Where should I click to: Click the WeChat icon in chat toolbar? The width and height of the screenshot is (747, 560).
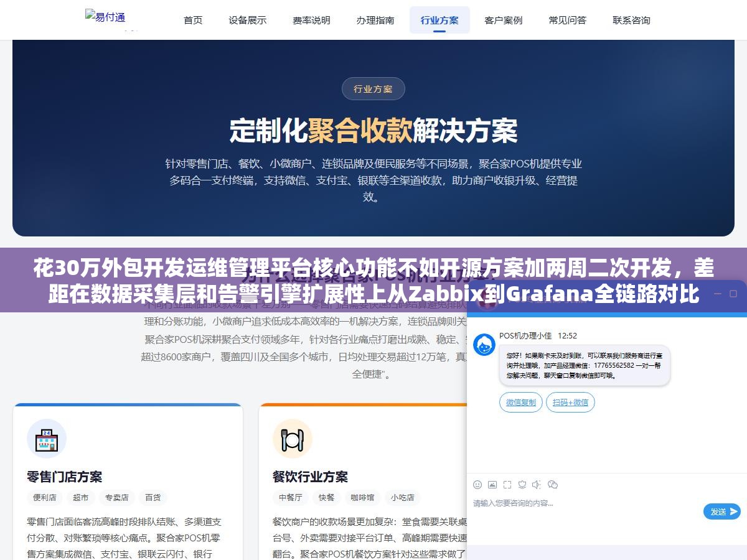click(x=552, y=485)
